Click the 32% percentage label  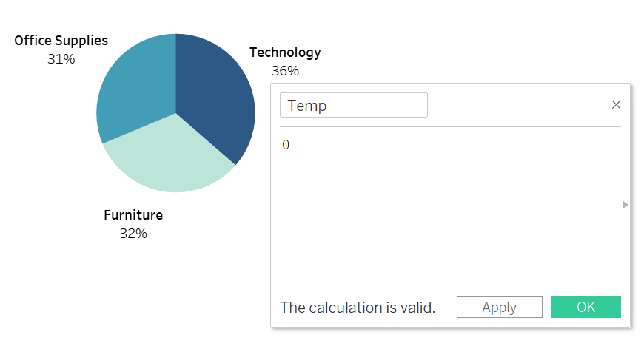pyautogui.click(x=133, y=234)
